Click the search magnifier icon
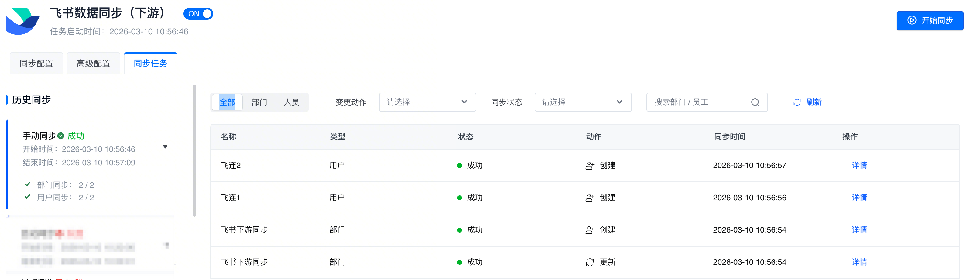The width and height of the screenshot is (980, 280). click(755, 103)
